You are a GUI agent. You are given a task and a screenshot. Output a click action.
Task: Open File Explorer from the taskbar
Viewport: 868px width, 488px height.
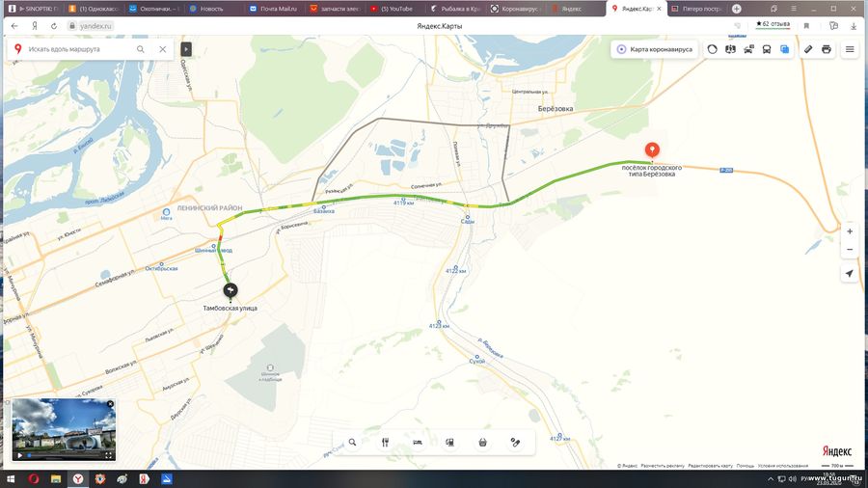[56, 479]
